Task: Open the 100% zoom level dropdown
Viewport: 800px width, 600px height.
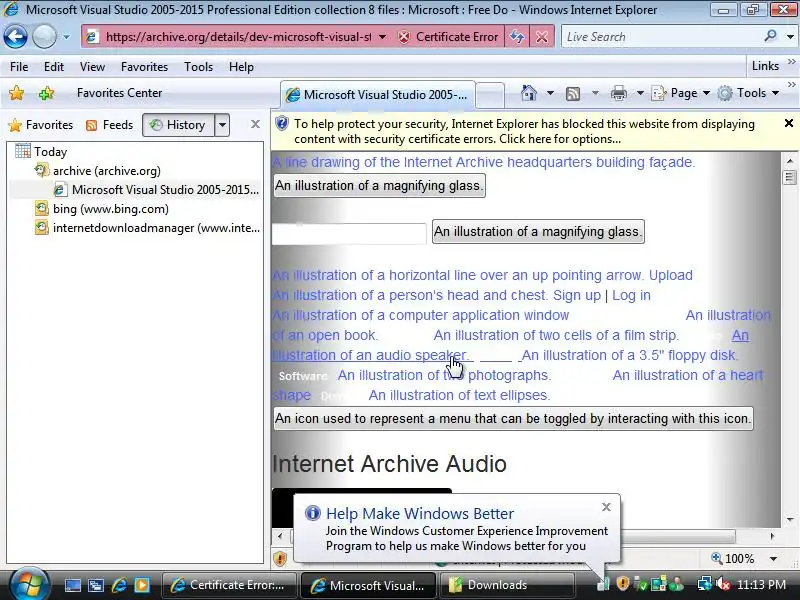Action: point(773,559)
